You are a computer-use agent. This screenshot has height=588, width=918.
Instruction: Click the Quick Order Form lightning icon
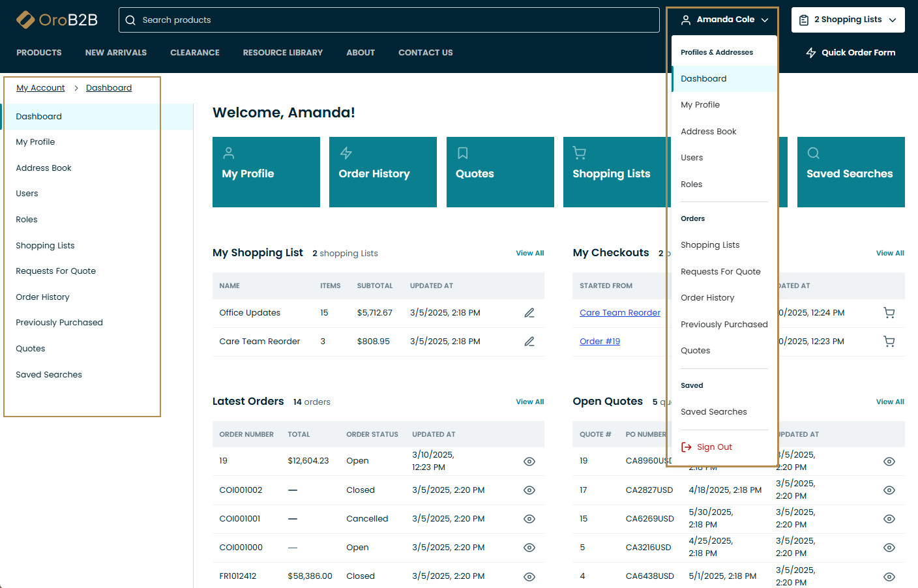click(811, 53)
